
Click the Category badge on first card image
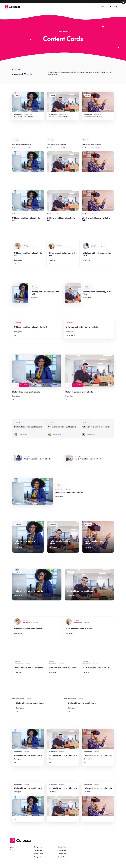[18, 95]
